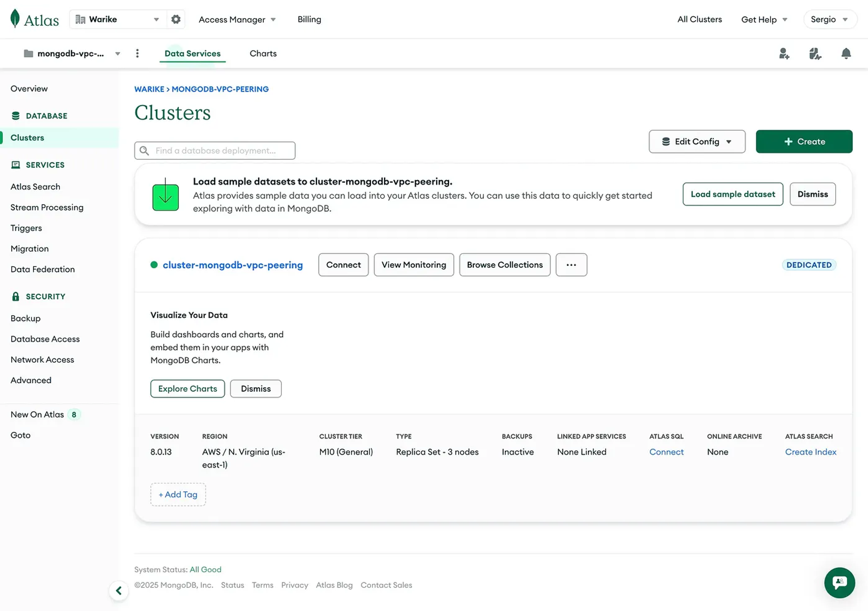
Task: Expand Access Manager menu
Action: point(237,20)
